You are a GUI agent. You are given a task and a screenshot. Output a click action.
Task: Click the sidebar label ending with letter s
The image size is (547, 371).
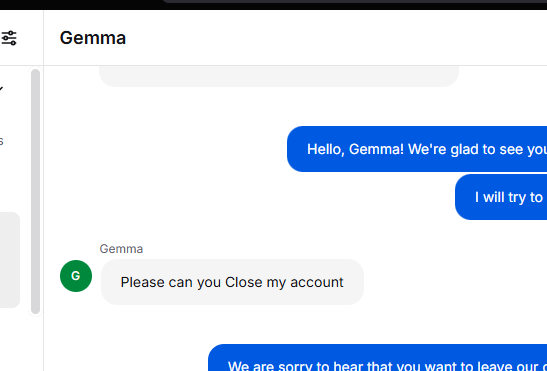coord(1,141)
